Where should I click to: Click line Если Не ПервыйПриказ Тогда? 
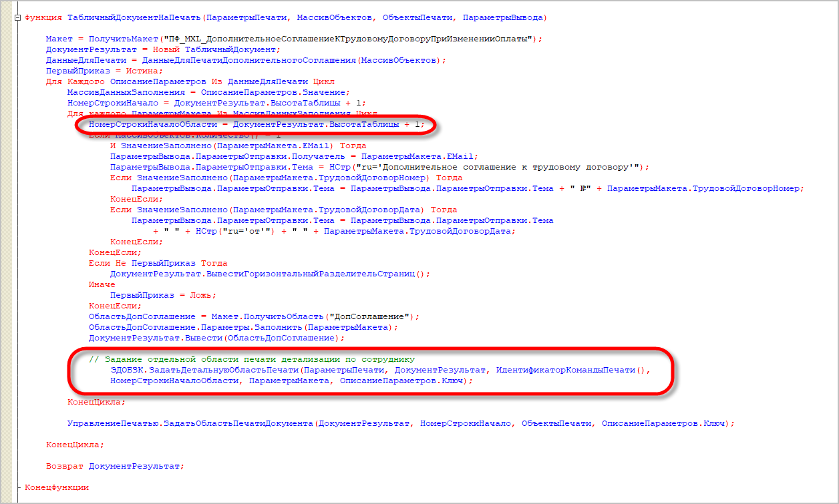click(x=158, y=263)
